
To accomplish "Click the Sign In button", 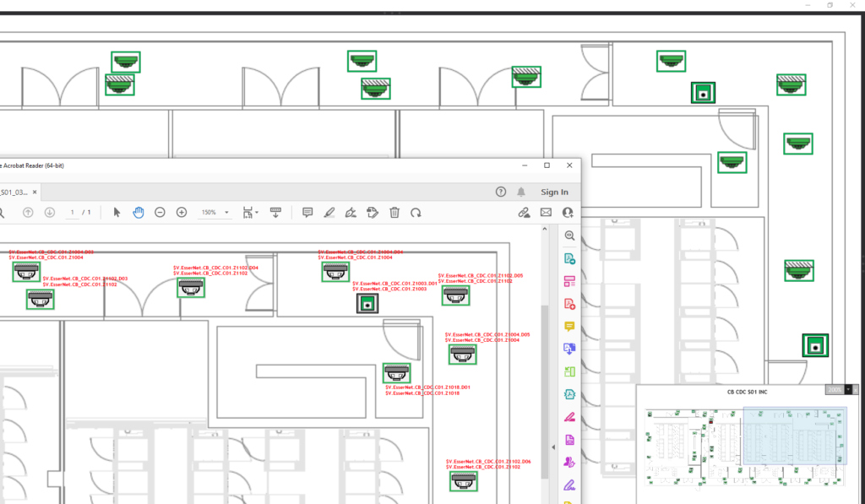I will [554, 192].
